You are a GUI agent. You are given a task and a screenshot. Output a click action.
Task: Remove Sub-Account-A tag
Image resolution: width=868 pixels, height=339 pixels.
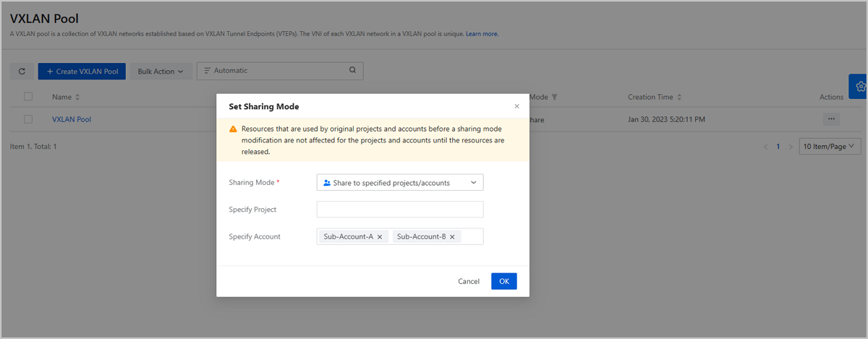tap(380, 237)
